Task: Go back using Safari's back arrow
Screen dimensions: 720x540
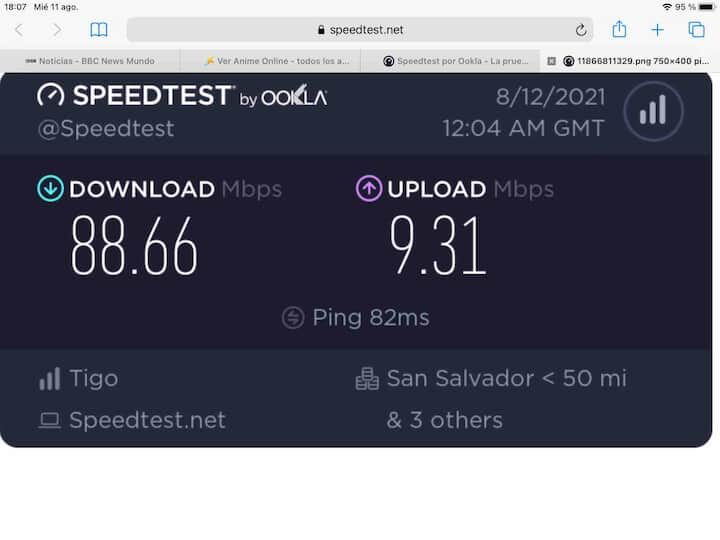Action: pos(18,30)
